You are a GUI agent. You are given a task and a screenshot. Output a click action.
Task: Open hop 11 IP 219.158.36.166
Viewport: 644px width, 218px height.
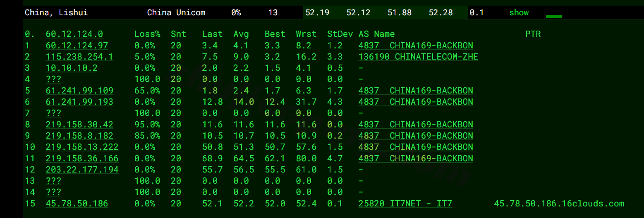[82, 158]
